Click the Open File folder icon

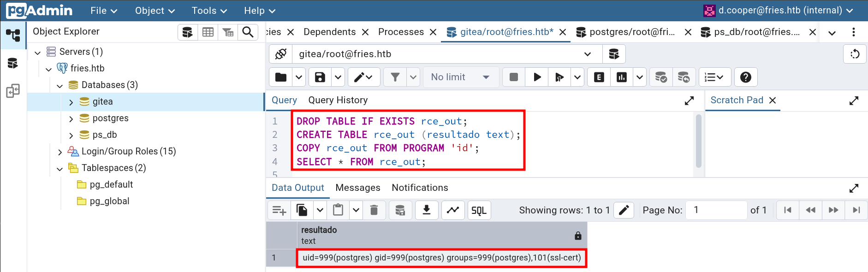[x=281, y=77]
